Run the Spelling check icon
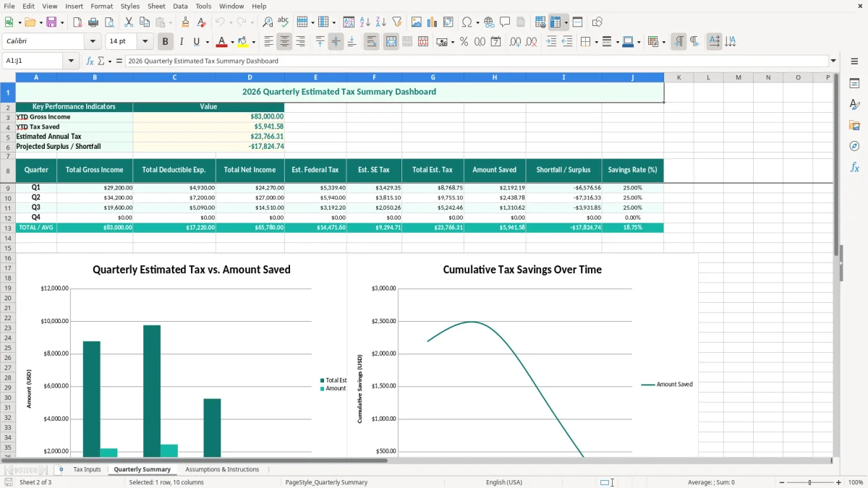This screenshot has width=868, height=488. point(284,22)
